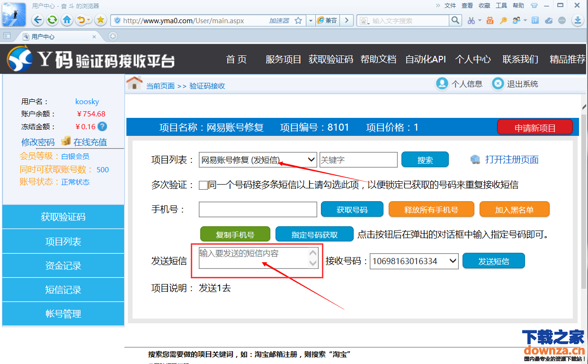This screenshot has height=364, width=588.
Task: Click the magnifier search button in toolbar
Action: click(x=455, y=20)
